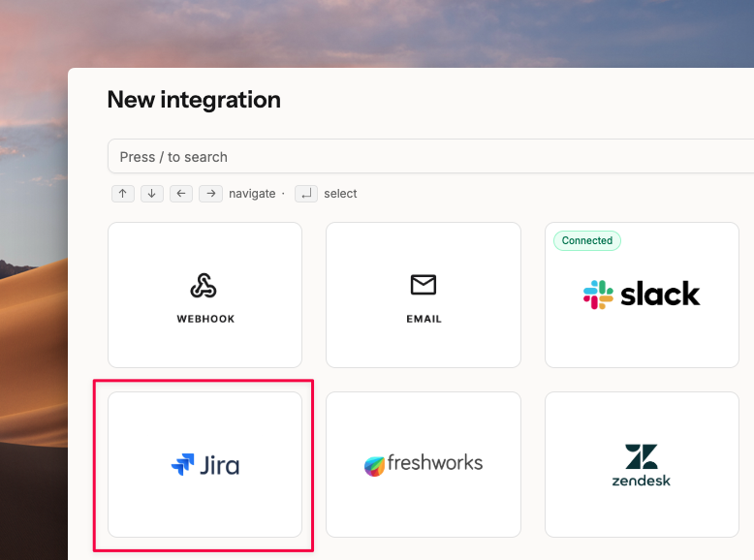Click the "navigate" hint text
Image resolution: width=754 pixels, height=560 pixels.
[252, 194]
